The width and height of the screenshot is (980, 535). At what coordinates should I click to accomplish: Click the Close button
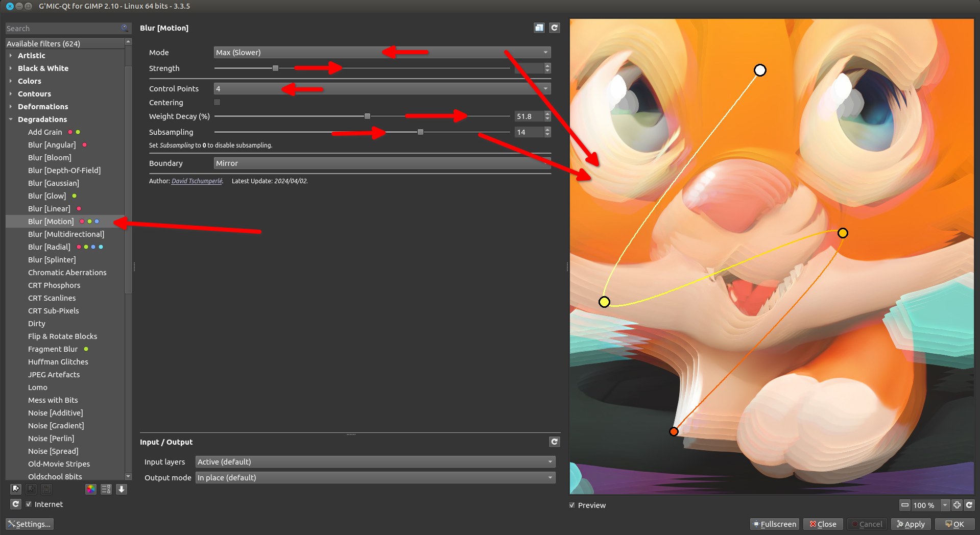823,524
